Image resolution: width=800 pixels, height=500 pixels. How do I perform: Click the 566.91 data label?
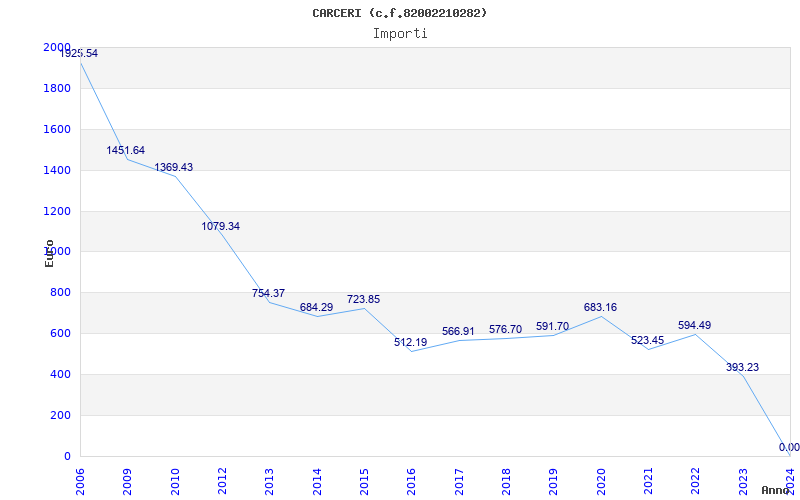tap(458, 332)
